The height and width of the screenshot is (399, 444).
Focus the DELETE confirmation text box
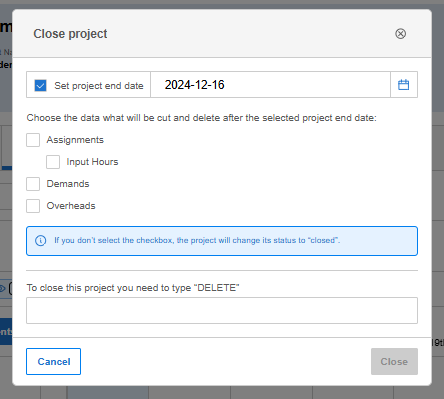[222, 310]
